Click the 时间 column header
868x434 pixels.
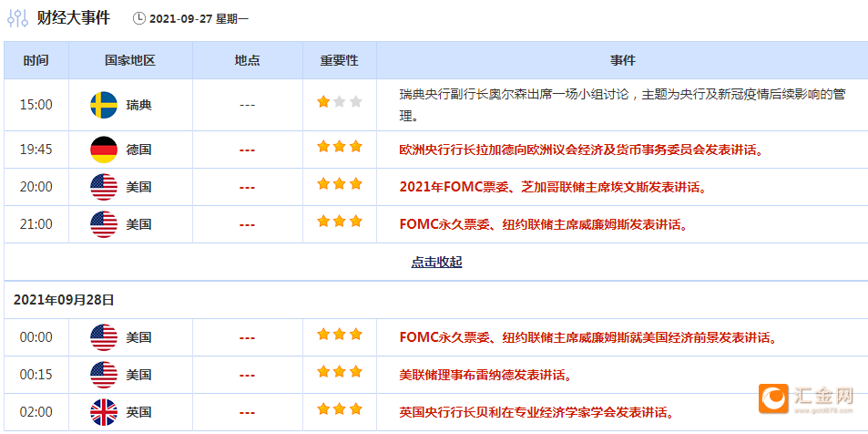click(x=36, y=60)
